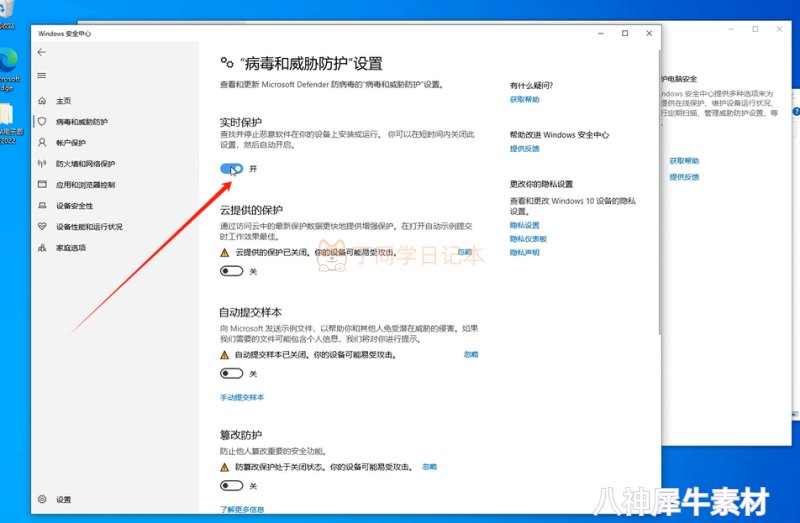Open 应用和浏览器控制 in sidebar
This screenshot has height=523, width=800.
click(x=42, y=185)
